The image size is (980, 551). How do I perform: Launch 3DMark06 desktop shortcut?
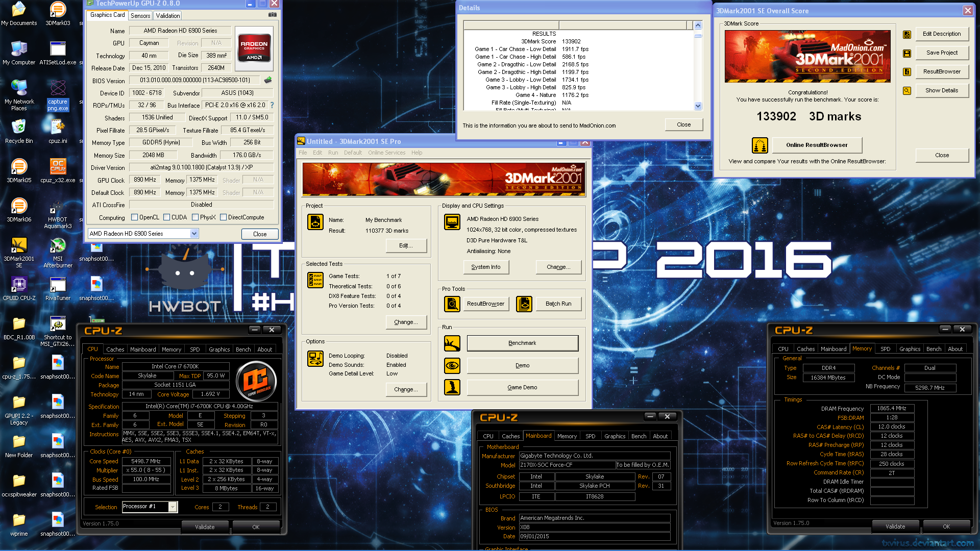click(19, 210)
